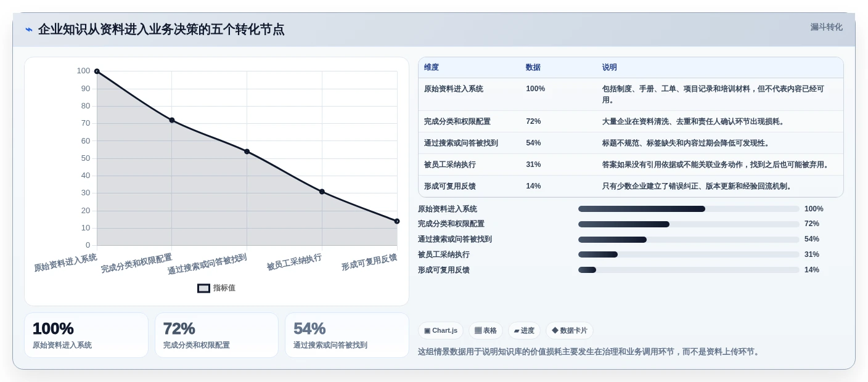Click the chart data point at 100
The width and height of the screenshot is (868, 382).
97,71
